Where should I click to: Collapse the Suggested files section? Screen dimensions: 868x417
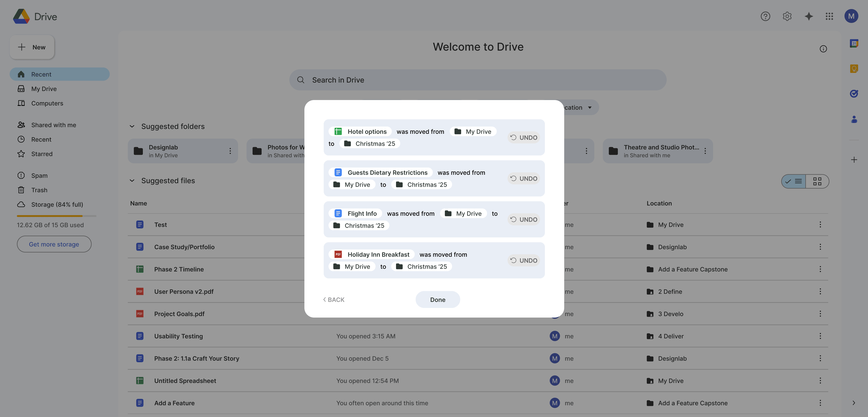[132, 181]
